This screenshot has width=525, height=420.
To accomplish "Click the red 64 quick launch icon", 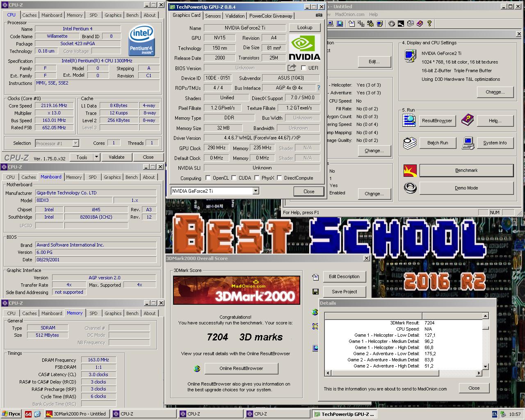I will 28,414.
